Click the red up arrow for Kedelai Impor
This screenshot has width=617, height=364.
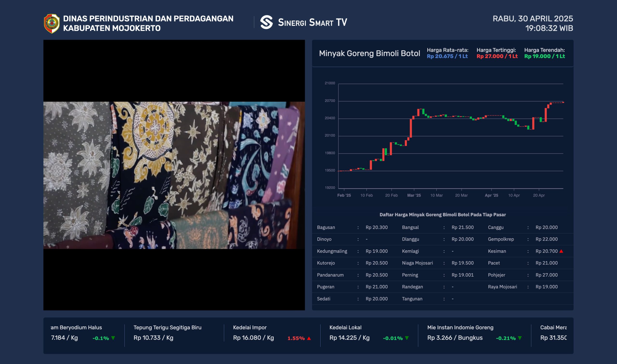click(x=309, y=338)
